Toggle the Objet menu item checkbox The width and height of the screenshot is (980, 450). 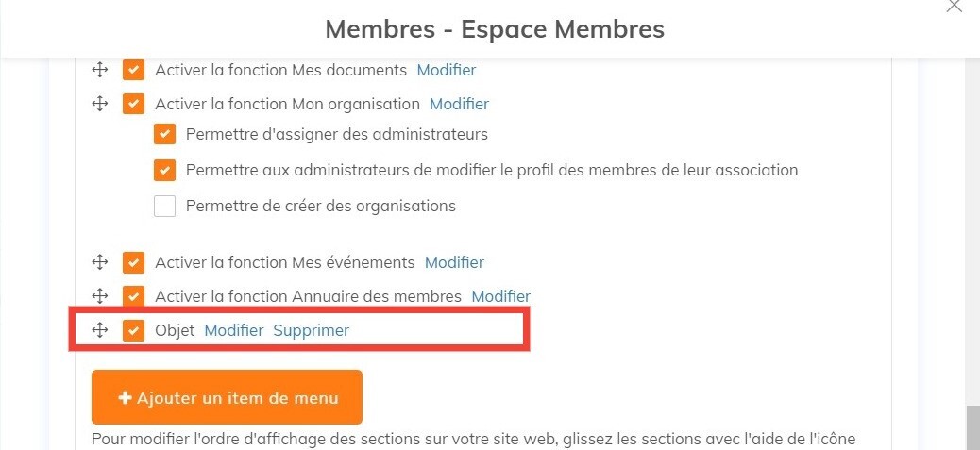tap(133, 330)
